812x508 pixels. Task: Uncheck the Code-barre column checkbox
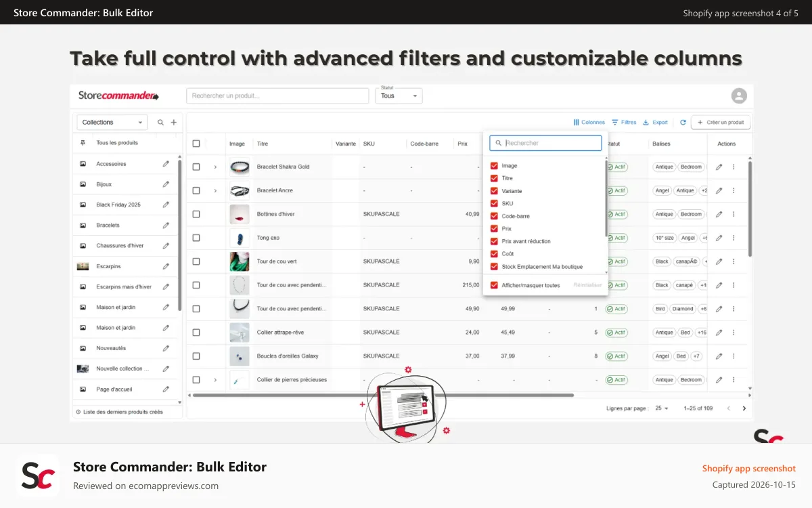pyautogui.click(x=494, y=216)
